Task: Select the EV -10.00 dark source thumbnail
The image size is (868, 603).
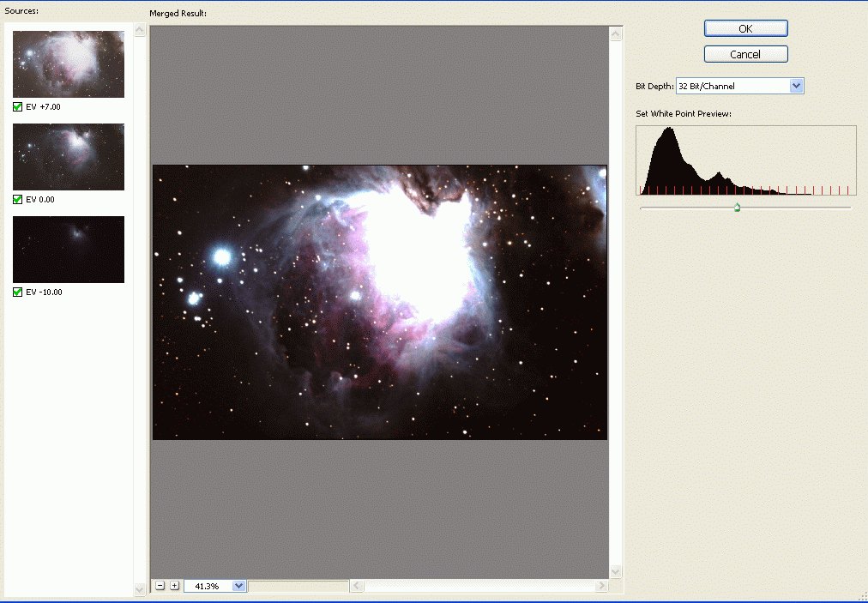Action: [x=69, y=249]
